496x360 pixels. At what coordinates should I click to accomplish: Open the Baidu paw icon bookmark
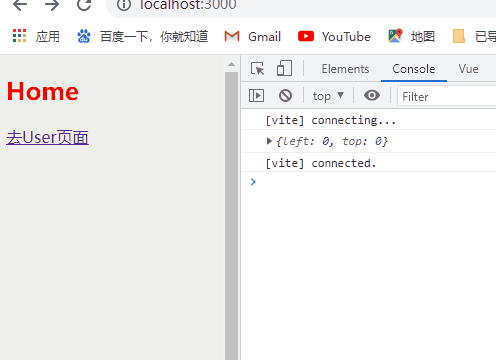coord(84,36)
